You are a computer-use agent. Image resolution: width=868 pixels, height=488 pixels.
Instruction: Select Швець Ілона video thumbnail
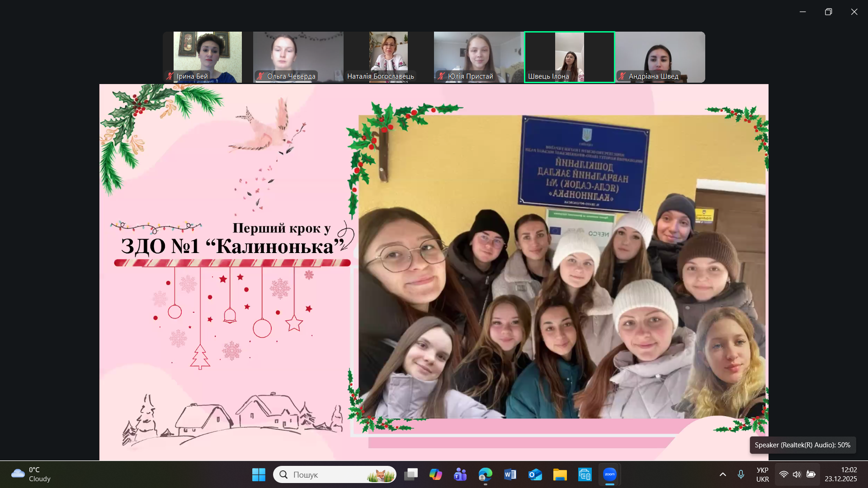569,57
